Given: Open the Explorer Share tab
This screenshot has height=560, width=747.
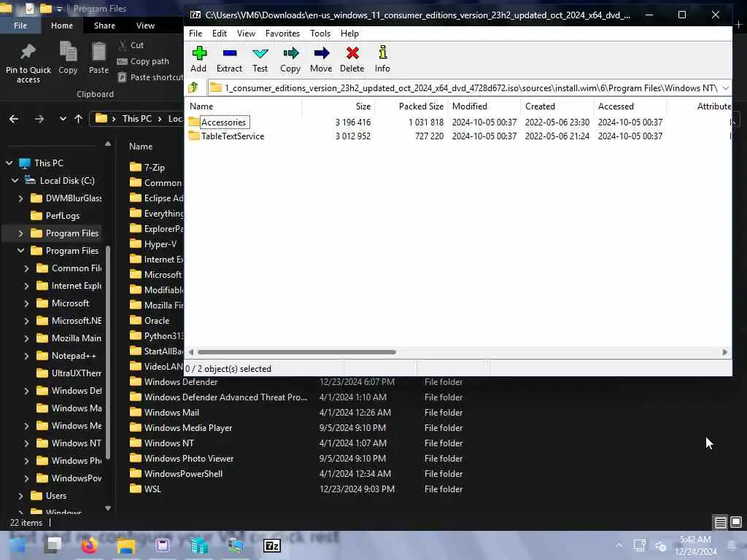Looking at the screenshot, I should click(x=104, y=26).
